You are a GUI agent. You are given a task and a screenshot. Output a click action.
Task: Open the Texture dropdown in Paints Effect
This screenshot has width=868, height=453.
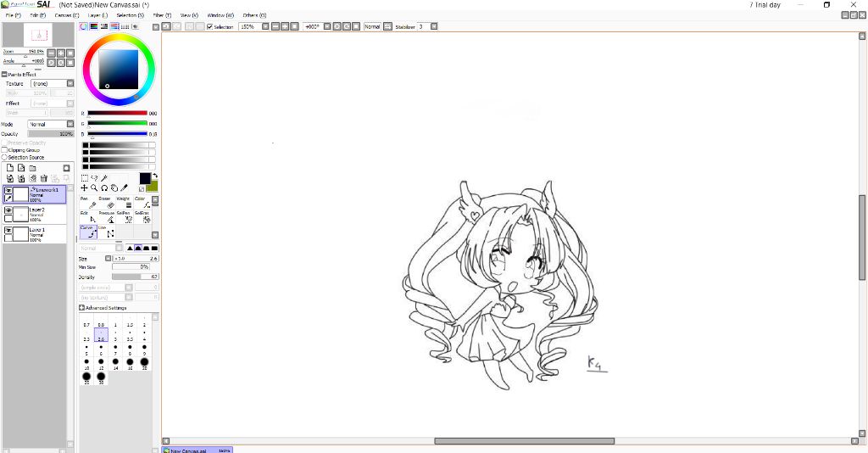[70, 84]
